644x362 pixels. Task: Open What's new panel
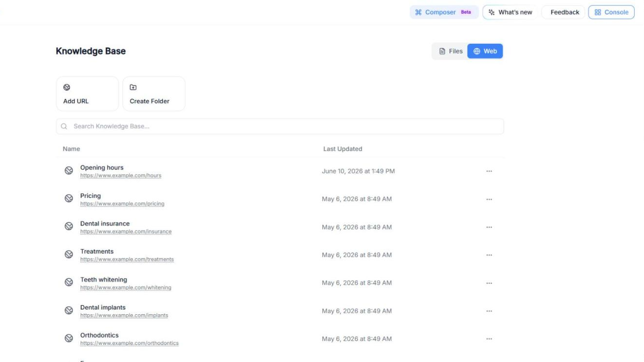510,12
